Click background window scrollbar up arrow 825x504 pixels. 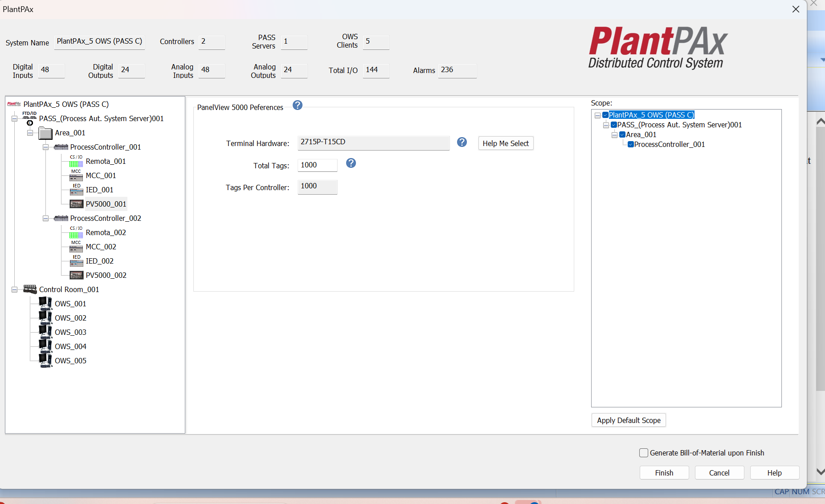coord(821,121)
